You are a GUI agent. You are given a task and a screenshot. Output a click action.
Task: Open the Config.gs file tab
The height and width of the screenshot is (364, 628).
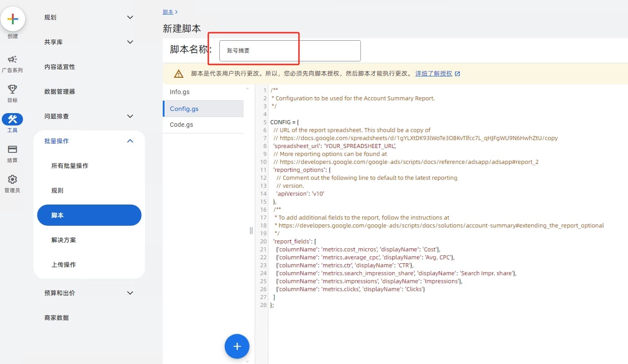point(203,109)
